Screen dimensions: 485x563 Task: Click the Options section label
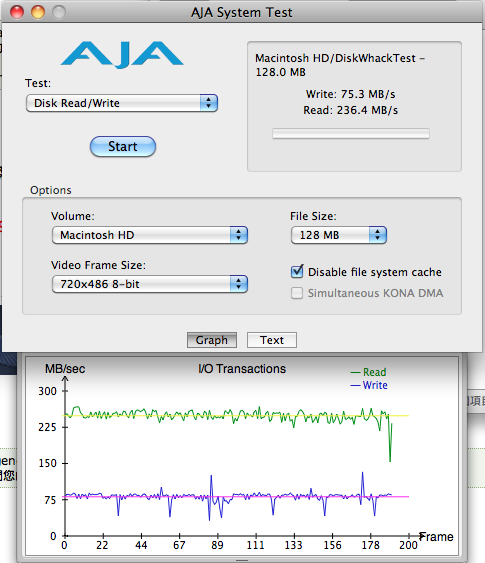[51, 190]
